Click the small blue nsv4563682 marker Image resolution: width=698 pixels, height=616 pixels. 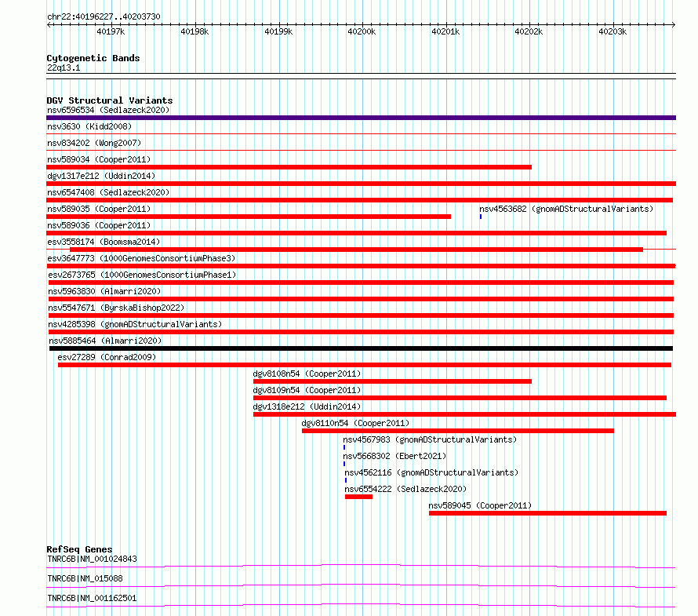pyautogui.click(x=481, y=217)
